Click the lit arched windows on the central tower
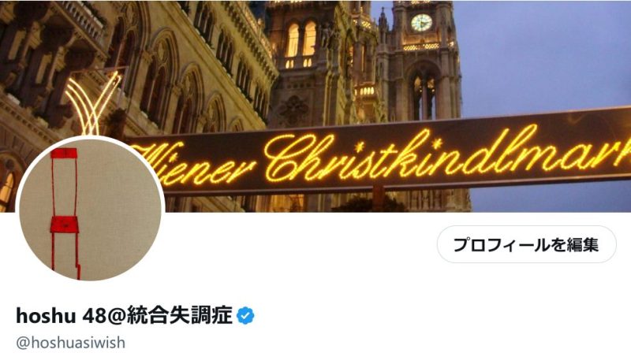This screenshot has height=364, width=631. [301, 39]
